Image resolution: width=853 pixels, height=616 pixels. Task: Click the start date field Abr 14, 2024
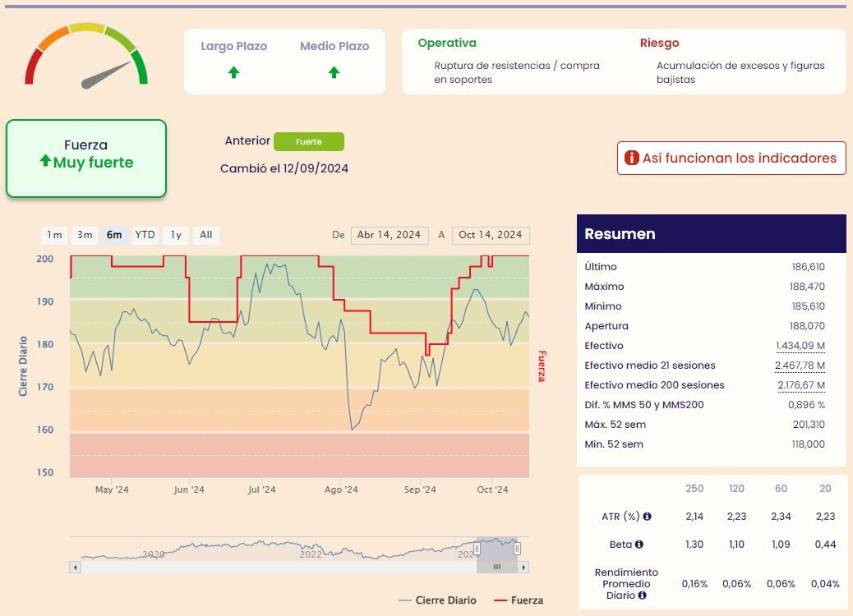pos(390,235)
